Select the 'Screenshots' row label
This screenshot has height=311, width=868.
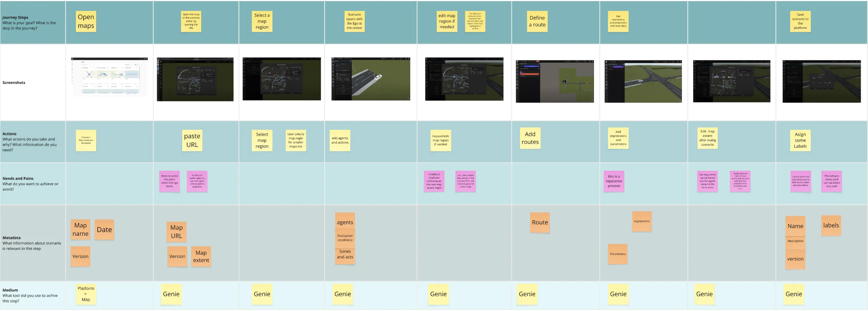[x=14, y=83]
